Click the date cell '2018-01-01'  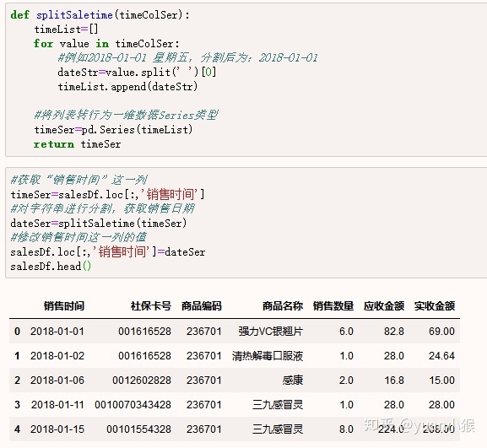[57, 332]
